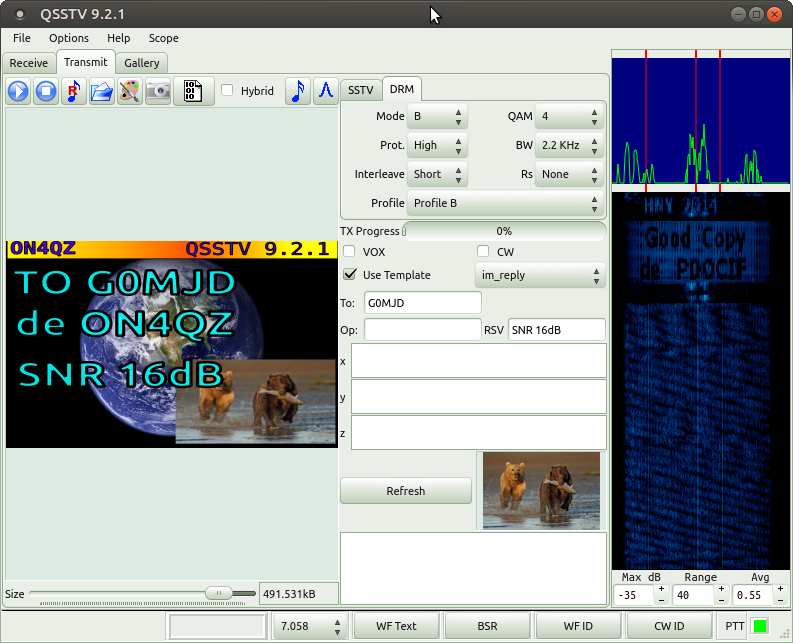
Task: Open the BW 2.2 KHz dropdown
Action: [570, 145]
